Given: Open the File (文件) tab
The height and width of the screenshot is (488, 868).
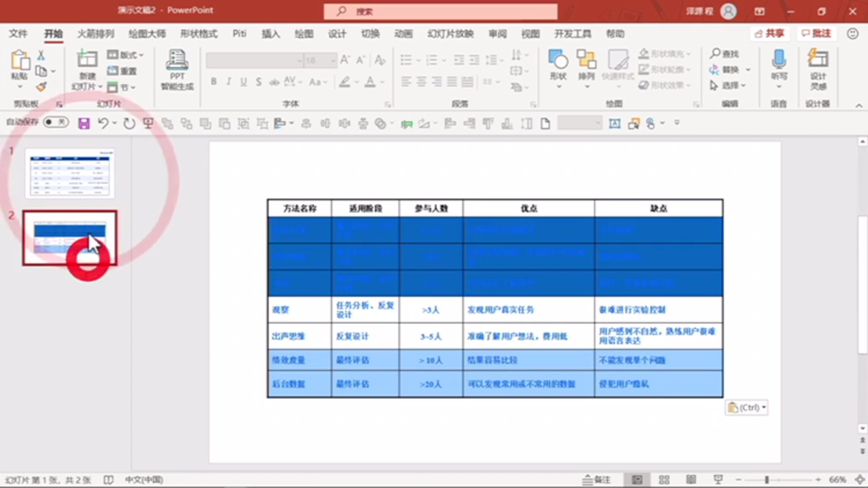Looking at the screenshot, I should (x=18, y=34).
